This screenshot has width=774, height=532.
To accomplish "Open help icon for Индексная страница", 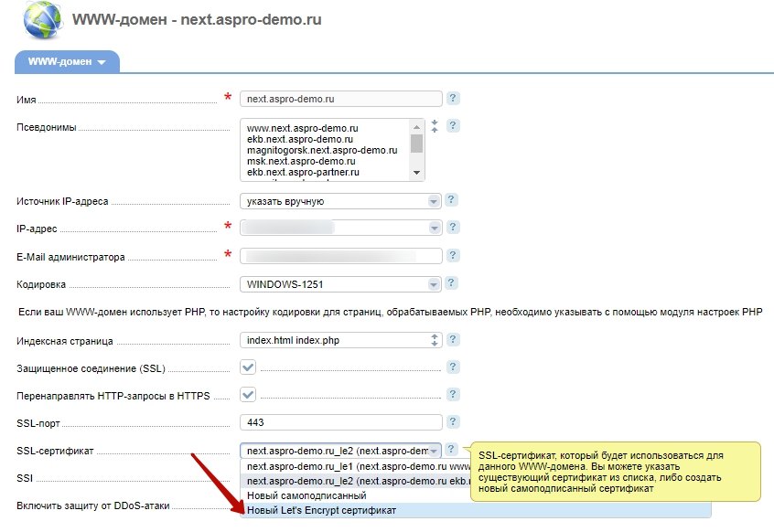I will [x=453, y=339].
